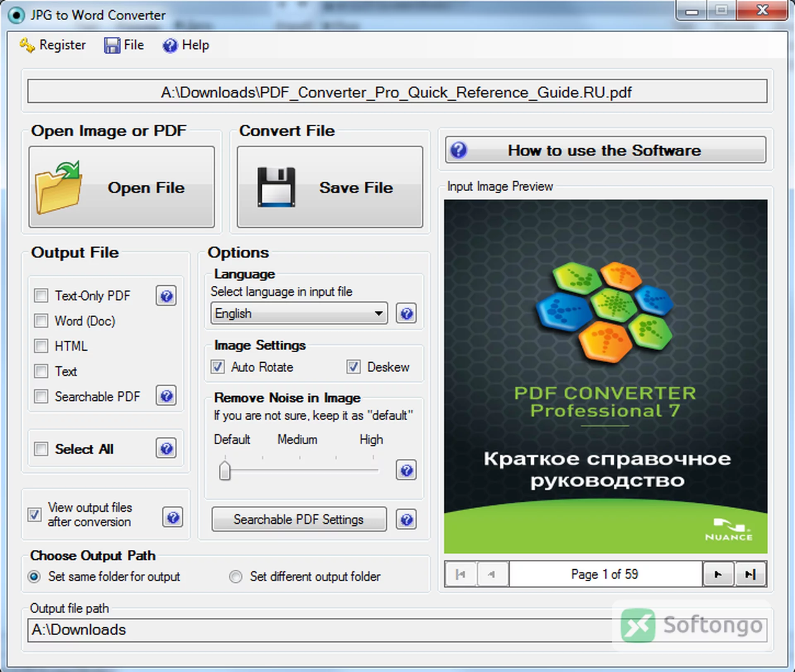Click help icon next to noise slider
This screenshot has width=795, height=672.
406,470
